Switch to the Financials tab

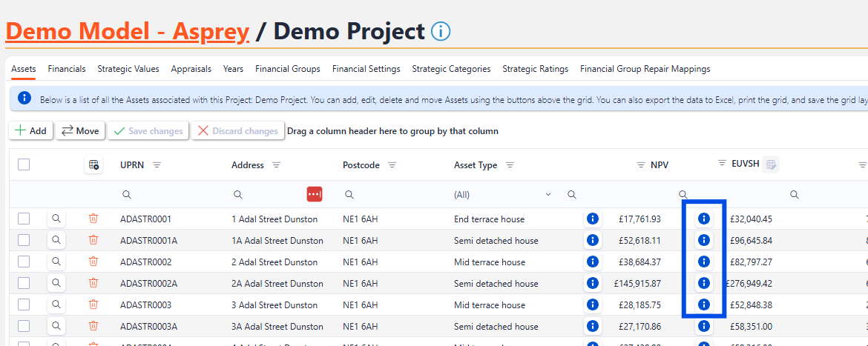[67, 69]
